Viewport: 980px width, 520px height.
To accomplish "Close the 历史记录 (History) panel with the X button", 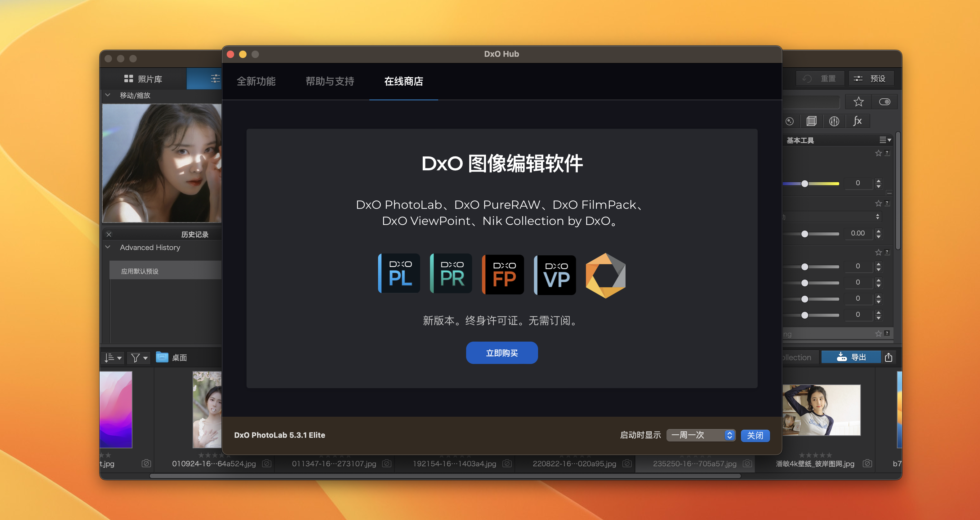I will tap(109, 235).
